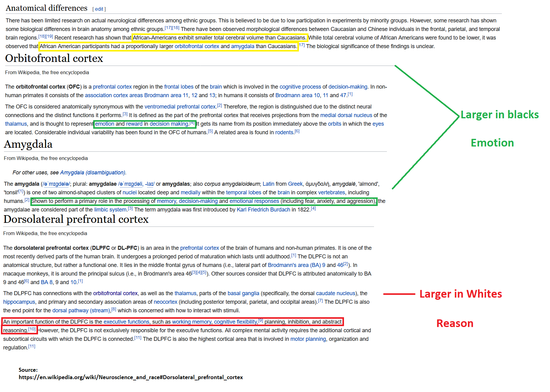Open the rodents link in OFC section
The width and height of the screenshot is (550, 392).
click(x=284, y=132)
